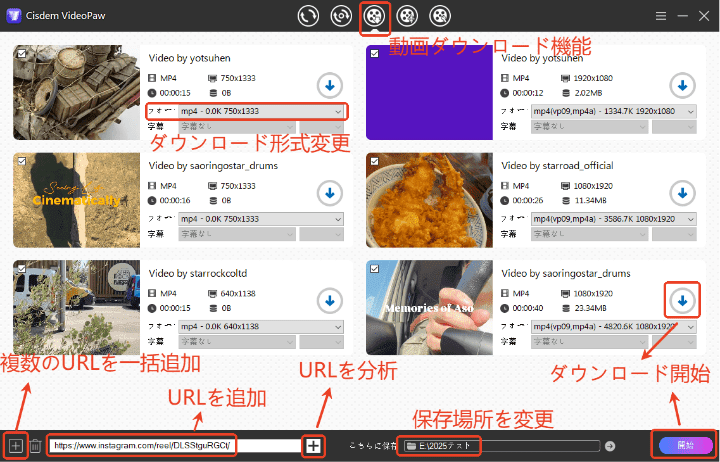Open format dropdown showing mp4 640x1138
Screen dimensions: 720x462
261,327
